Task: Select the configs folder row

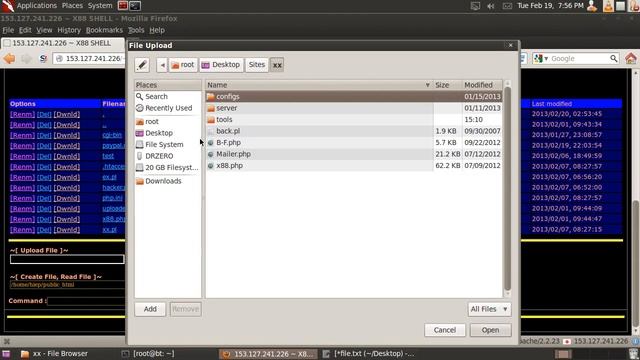Action: pyautogui.click(x=354, y=97)
